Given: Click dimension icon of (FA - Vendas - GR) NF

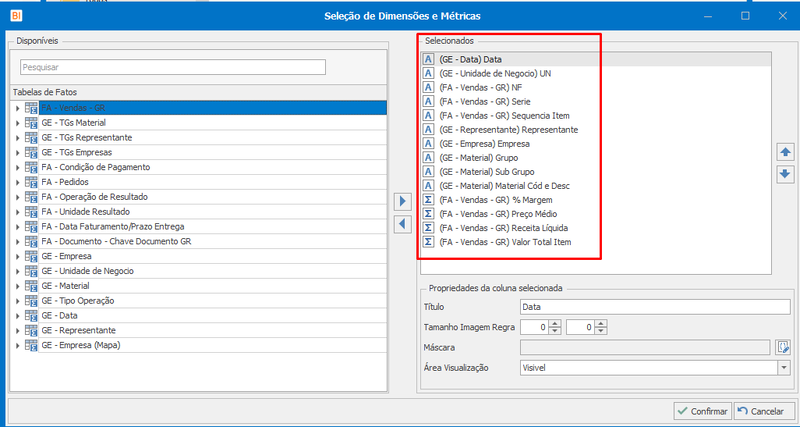Looking at the screenshot, I should [429, 87].
